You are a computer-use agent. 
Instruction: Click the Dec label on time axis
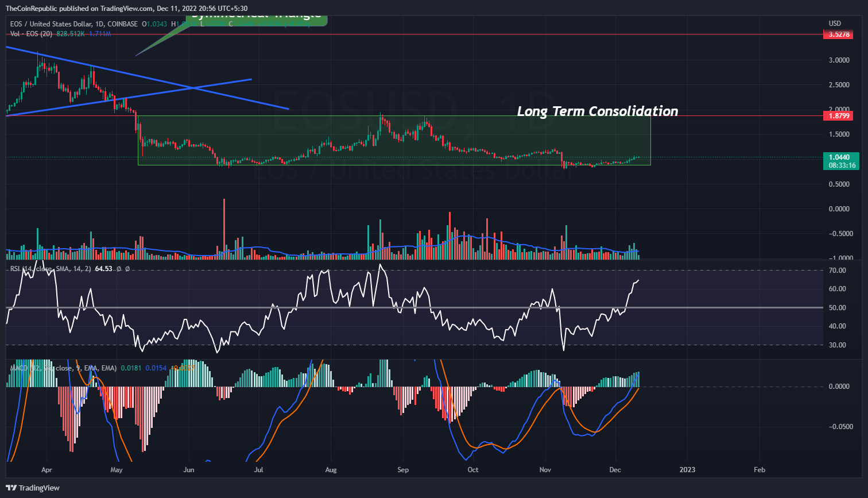(x=615, y=470)
